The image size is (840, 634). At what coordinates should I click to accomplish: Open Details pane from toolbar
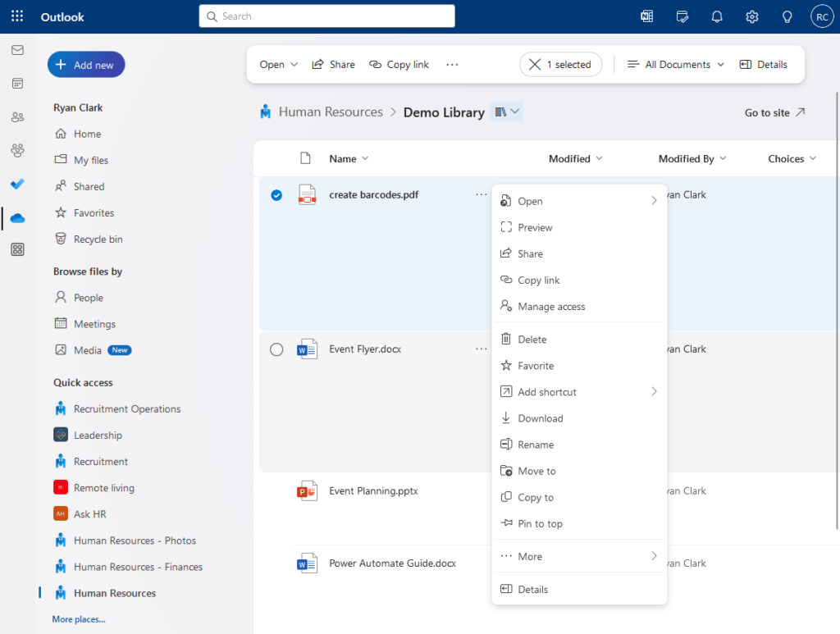tap(763, 64)
